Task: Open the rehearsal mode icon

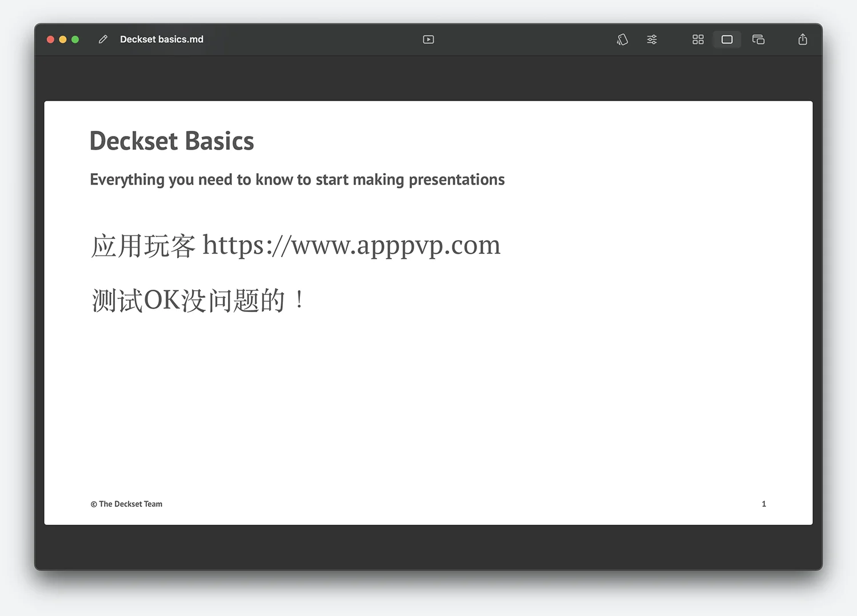Action: coord(622,39)
